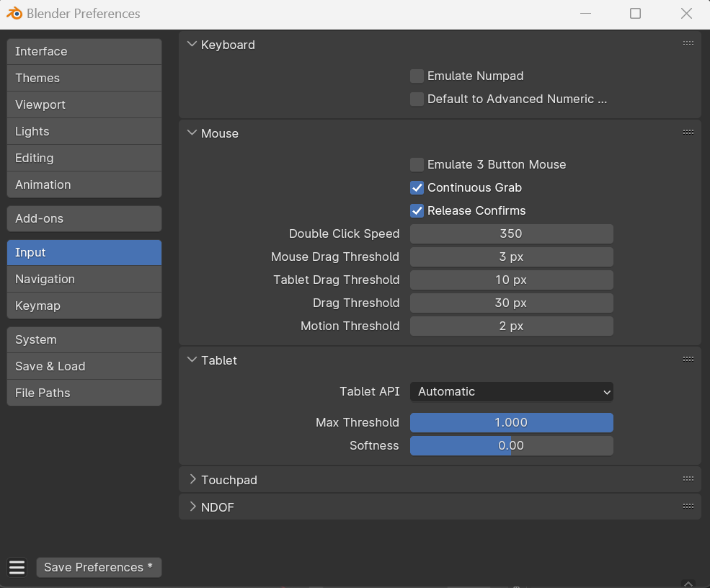Select the Lights section
Viewport: 710px width, 588px height.
(84, 131)
